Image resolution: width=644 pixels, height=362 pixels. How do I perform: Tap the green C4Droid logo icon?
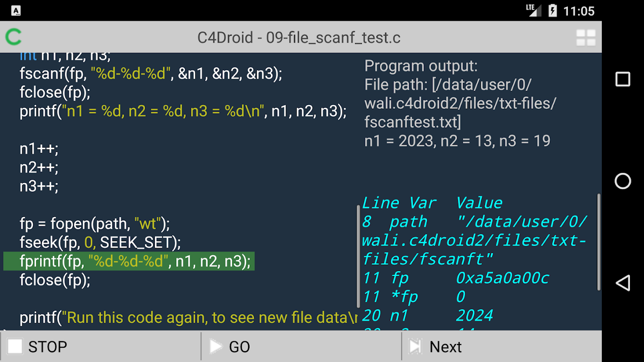point(14,37)
